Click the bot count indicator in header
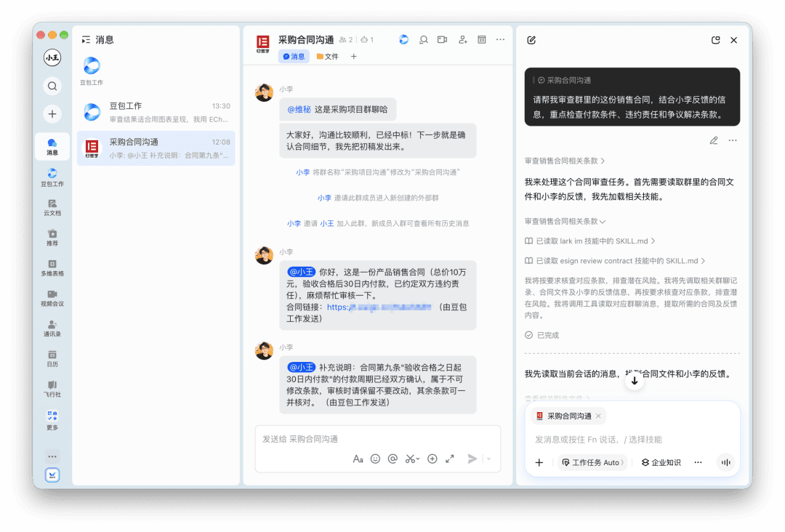 [x=368, y=39]
